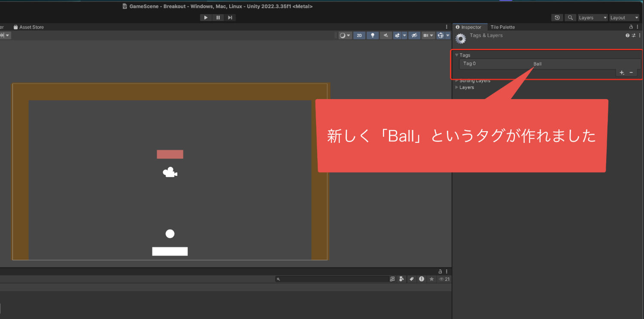Click Search by Label tag icon
644x319 pixels.
point(411,279)
